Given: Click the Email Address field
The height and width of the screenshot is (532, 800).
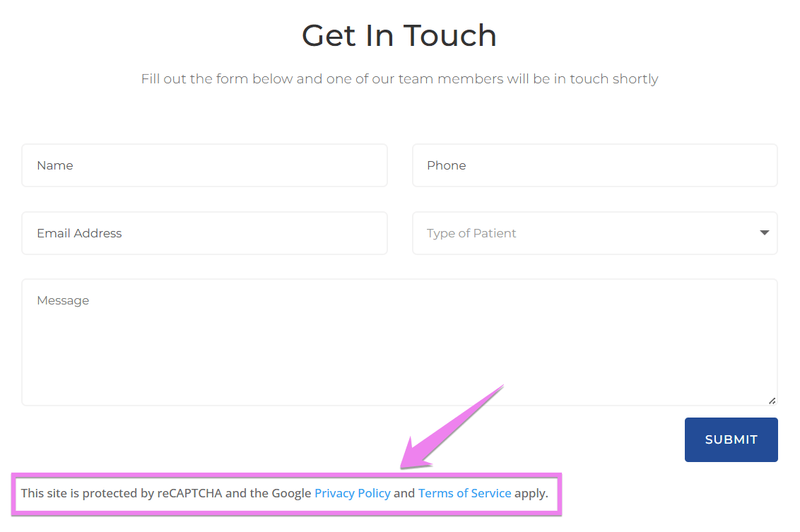Looking at the screenshot, I should tap(204, 233).
